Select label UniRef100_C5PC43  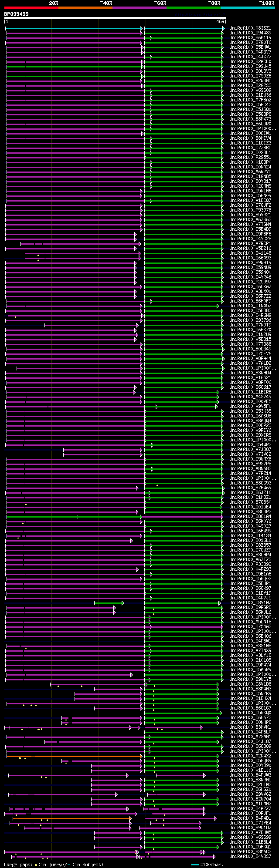tap(250, 104)
